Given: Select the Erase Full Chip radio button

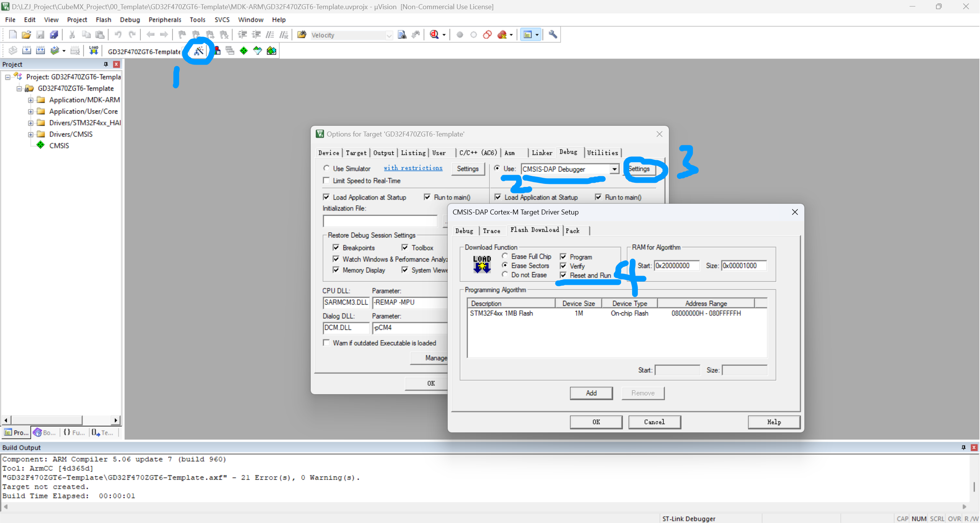Looking at the screenshot, I should (505, 256).
